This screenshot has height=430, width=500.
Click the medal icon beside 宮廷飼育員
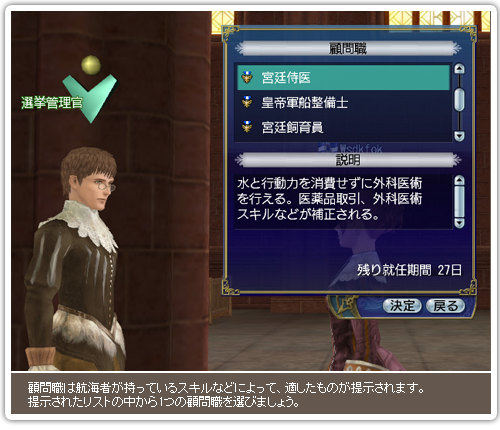pyautogui.click(x=247, y=127)
